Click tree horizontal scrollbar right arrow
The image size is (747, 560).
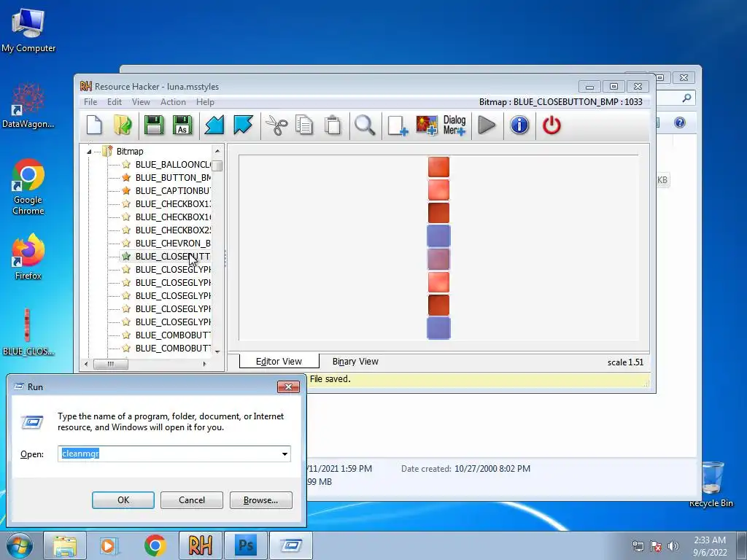point(204,365)
